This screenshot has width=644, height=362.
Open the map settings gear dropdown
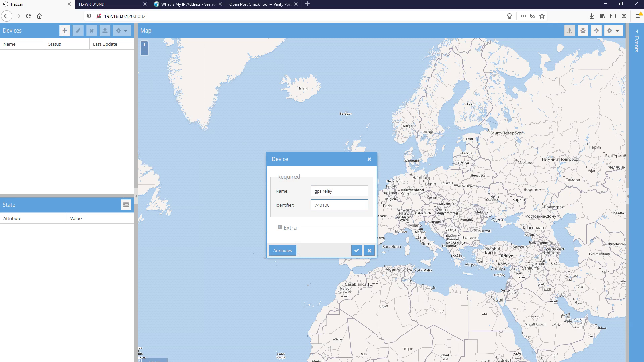[x=613, y=31]
